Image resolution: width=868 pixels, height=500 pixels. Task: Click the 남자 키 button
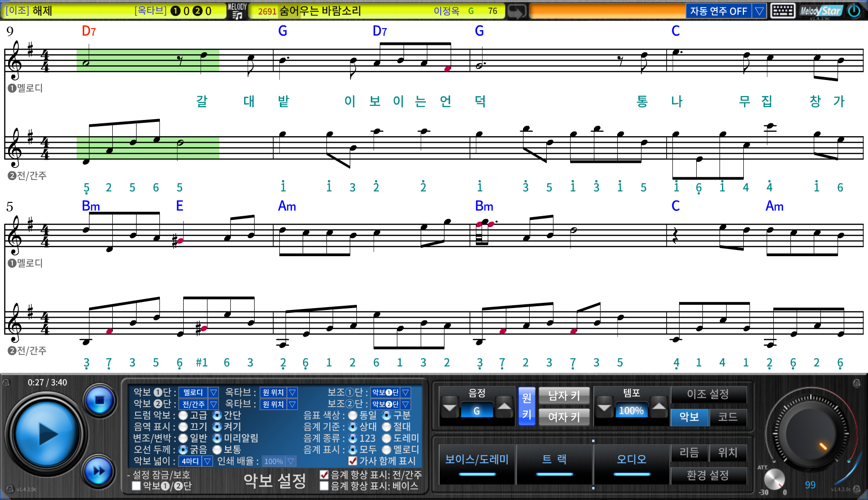click(x=564, y=395)
